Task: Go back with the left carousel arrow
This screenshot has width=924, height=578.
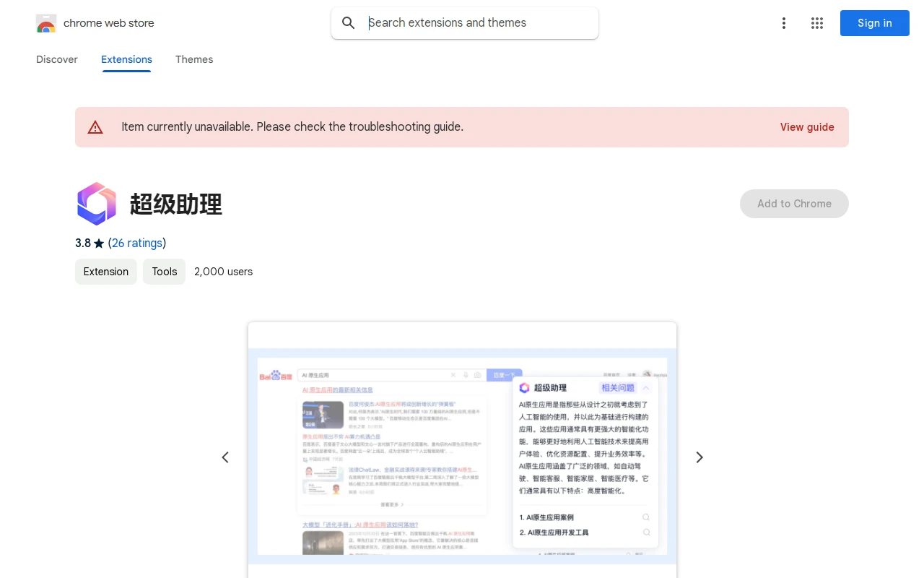Action: (225, 457)
